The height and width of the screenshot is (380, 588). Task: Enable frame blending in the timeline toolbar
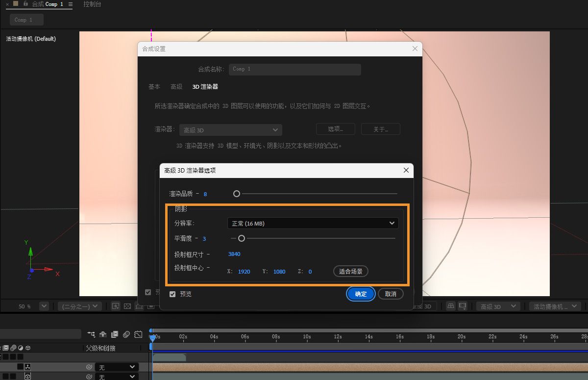click(x=114, y=334)
